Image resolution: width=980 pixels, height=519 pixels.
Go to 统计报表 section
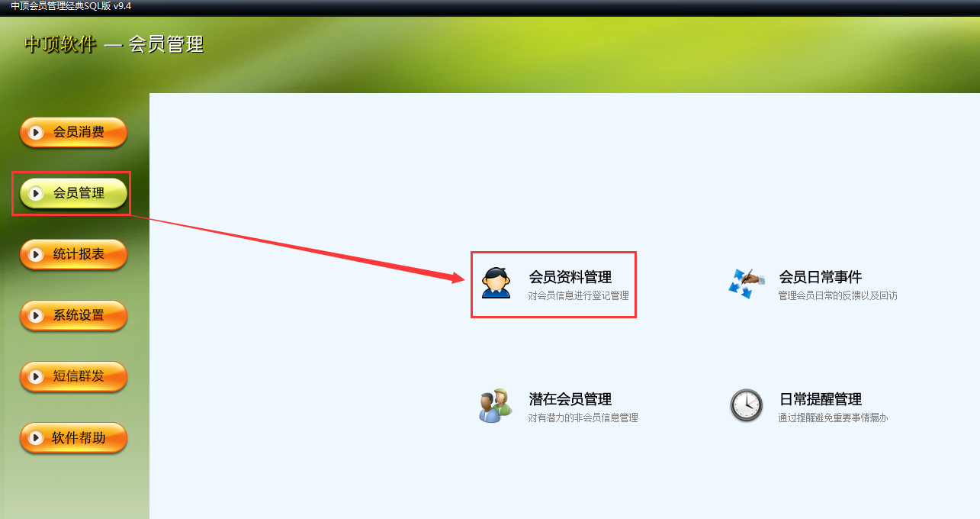[x=73, y=254]
